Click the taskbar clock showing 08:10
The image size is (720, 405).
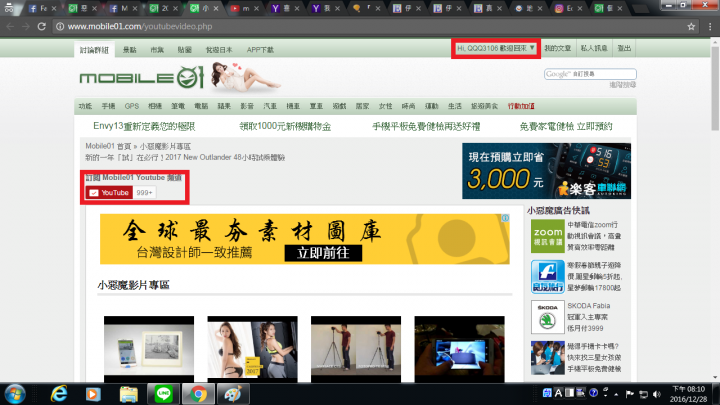point(688,394)
